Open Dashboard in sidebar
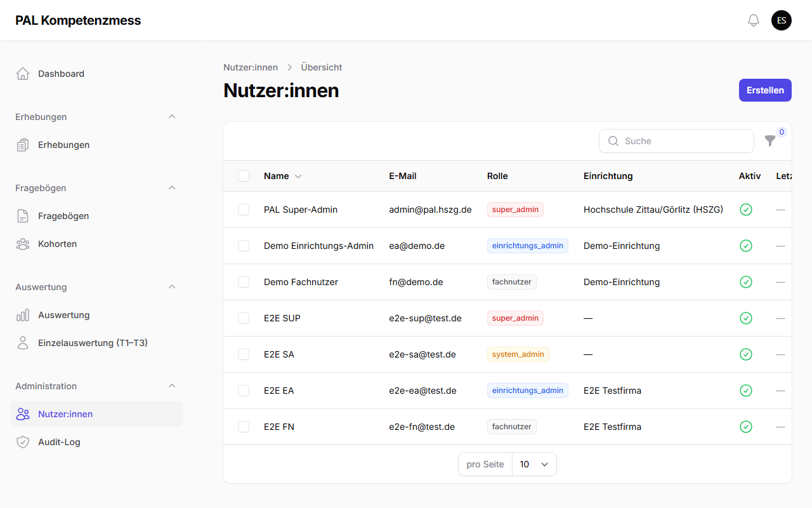Image resolution: width=812 pixels, height=508 pixels. coord(96,74)
